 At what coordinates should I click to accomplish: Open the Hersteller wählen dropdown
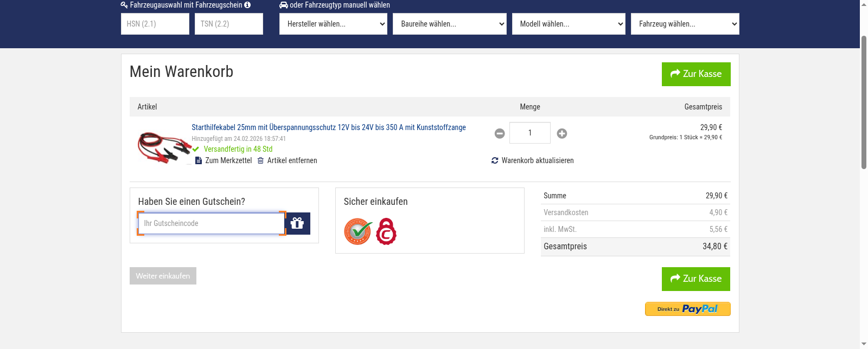pyautogui.click(x=333, y=24)
